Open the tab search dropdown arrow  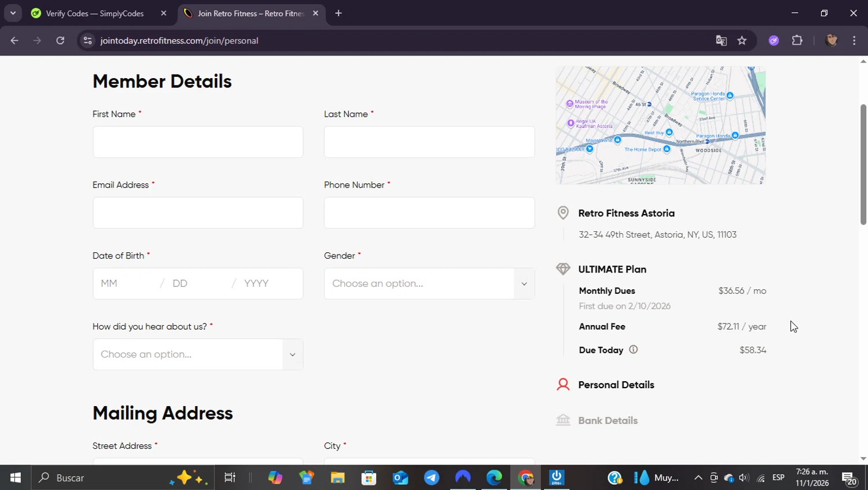13,13
